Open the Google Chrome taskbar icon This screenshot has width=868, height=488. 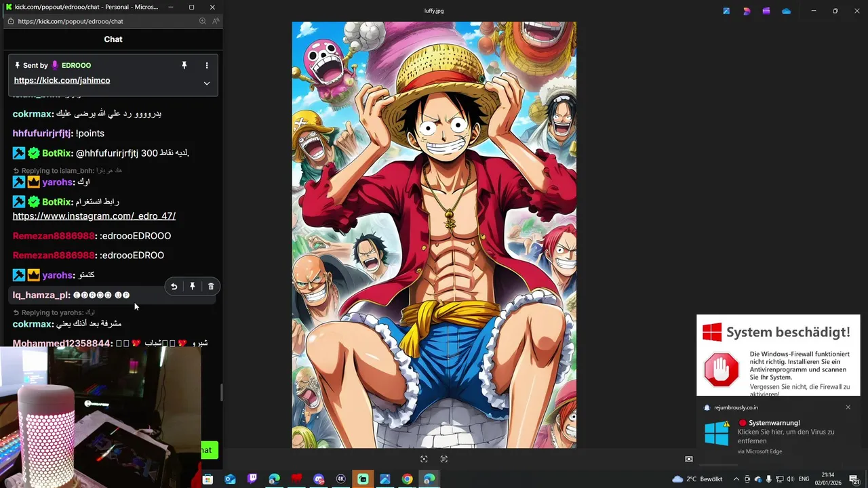pos(407,479)
